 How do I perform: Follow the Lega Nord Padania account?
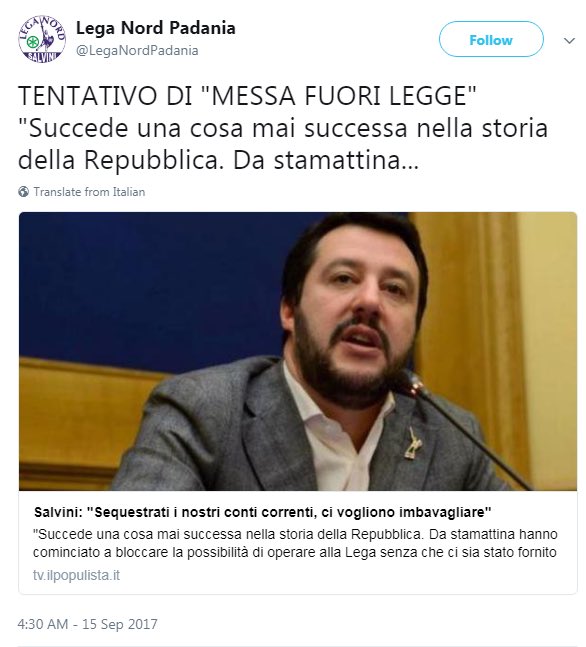pyautogui.click(x=491, y=40)
